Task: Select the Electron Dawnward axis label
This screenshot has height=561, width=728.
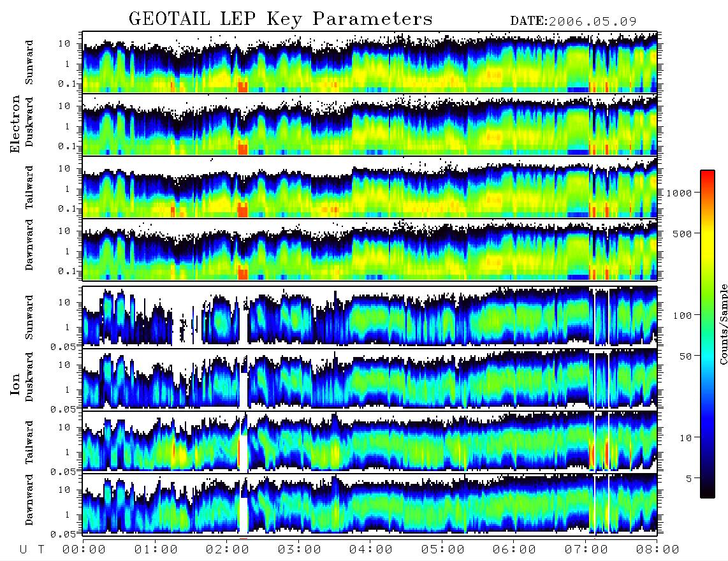Action: (29, 245)
